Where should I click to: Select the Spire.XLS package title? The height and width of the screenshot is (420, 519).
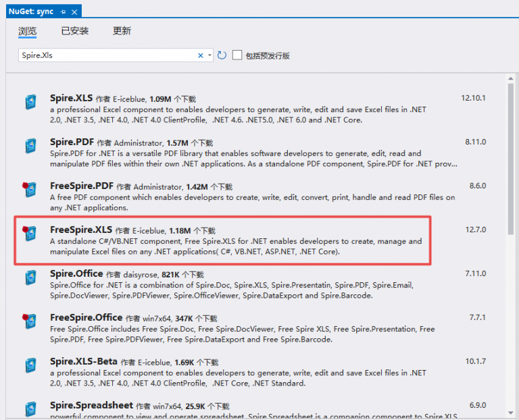[71, 98]
